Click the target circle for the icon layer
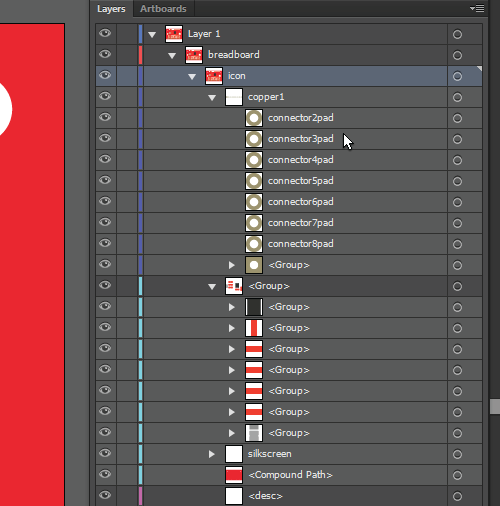The width and height of the screenshot is (500, 506). pos(457,76)
